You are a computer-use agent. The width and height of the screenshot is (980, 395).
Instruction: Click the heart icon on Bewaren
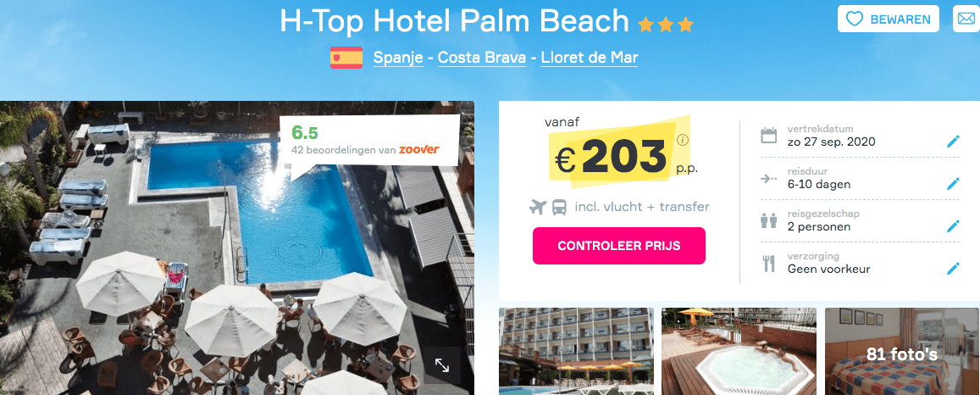[854, 19]
